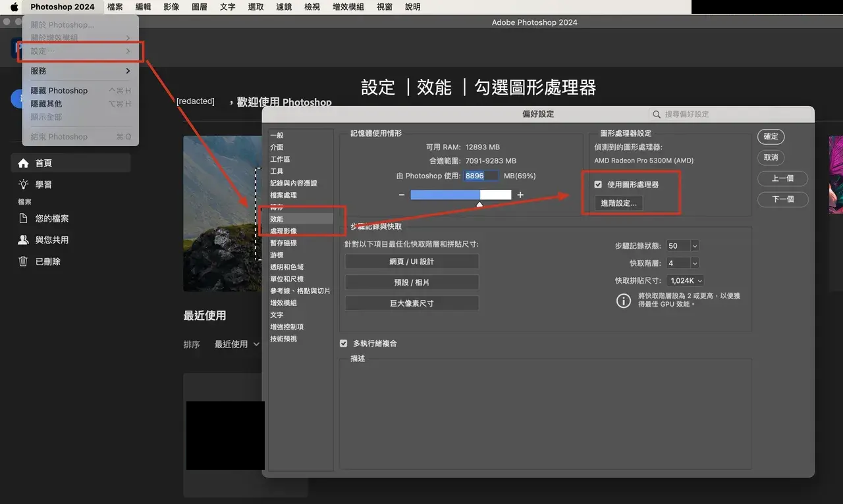Open 快取拼貼尺寸 dropdown showing 1,024K
This screenshot has height=504, width=843.
pos(686,280)
